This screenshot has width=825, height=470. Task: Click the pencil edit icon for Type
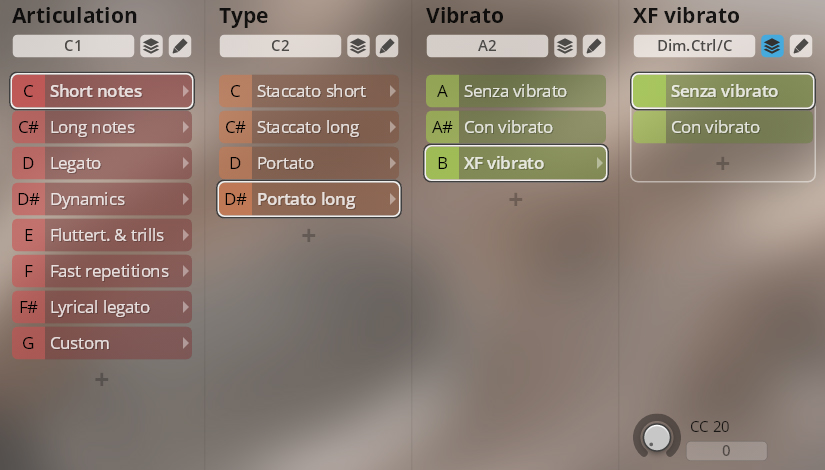386,46
